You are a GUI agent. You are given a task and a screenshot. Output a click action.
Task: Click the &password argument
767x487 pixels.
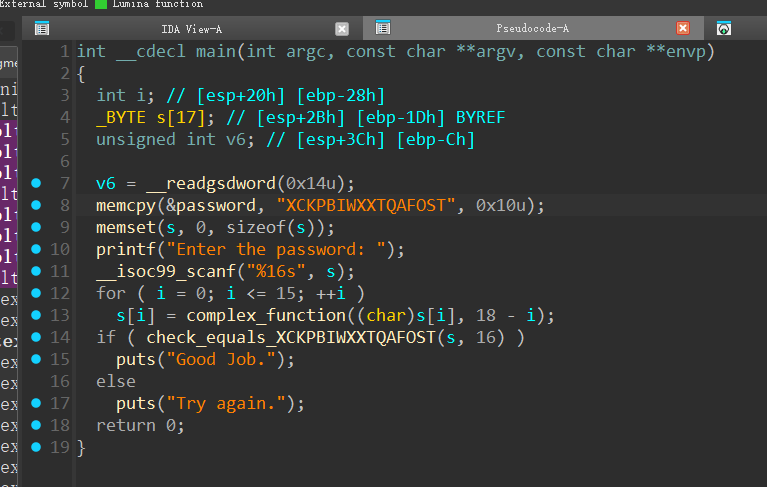point(211,205)
